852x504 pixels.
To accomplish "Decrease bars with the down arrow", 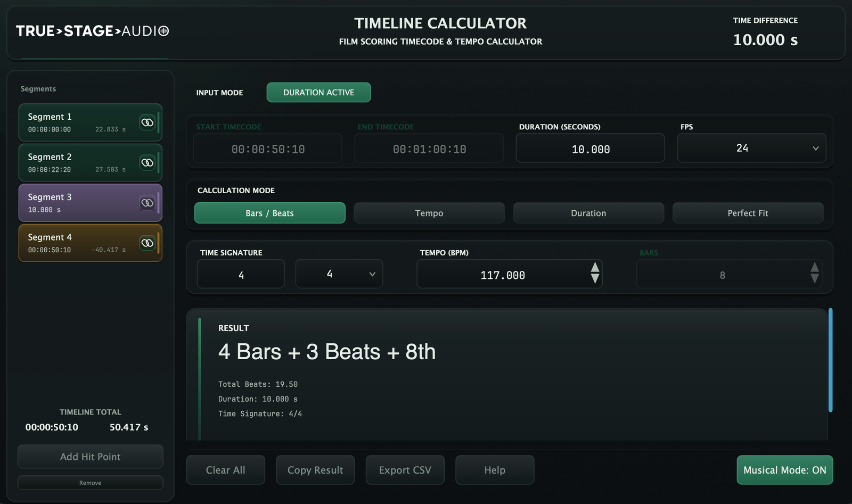I will (x=814, y=279).
